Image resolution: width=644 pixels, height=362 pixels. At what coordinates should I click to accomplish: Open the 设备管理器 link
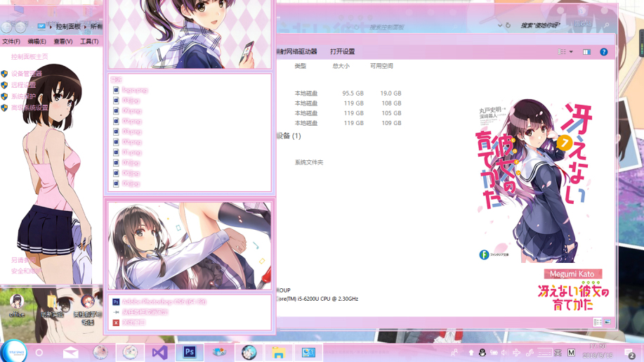point(26,74)
